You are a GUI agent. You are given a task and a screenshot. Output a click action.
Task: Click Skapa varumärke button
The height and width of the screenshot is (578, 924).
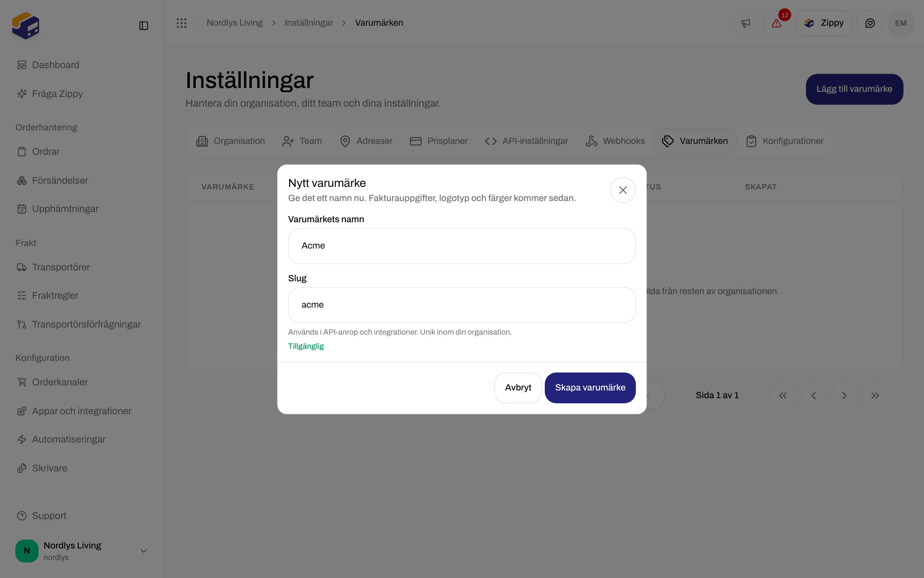coord(590,388)
